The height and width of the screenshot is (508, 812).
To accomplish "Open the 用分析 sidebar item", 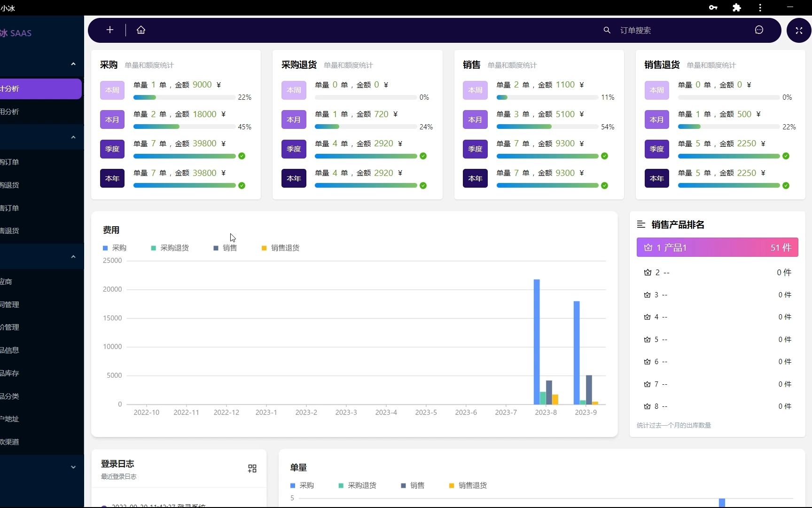I will point(42,112).
